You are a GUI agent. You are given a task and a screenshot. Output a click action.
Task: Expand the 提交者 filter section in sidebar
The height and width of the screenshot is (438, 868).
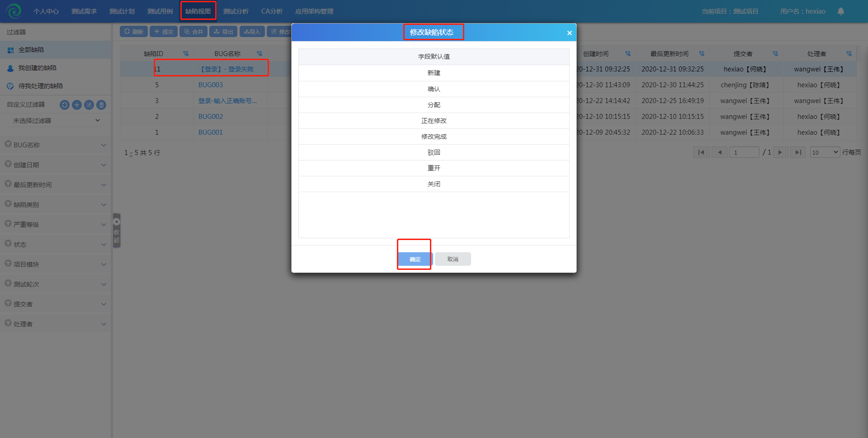click(56, 304)
